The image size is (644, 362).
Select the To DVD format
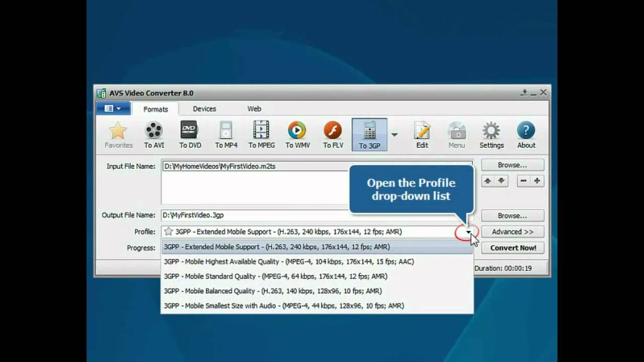(190, 135)
